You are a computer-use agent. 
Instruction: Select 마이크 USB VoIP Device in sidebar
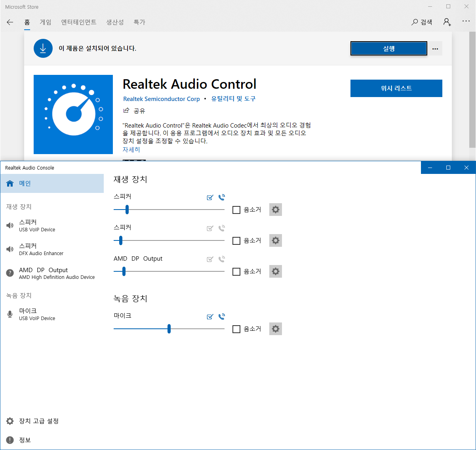(52, 314)
